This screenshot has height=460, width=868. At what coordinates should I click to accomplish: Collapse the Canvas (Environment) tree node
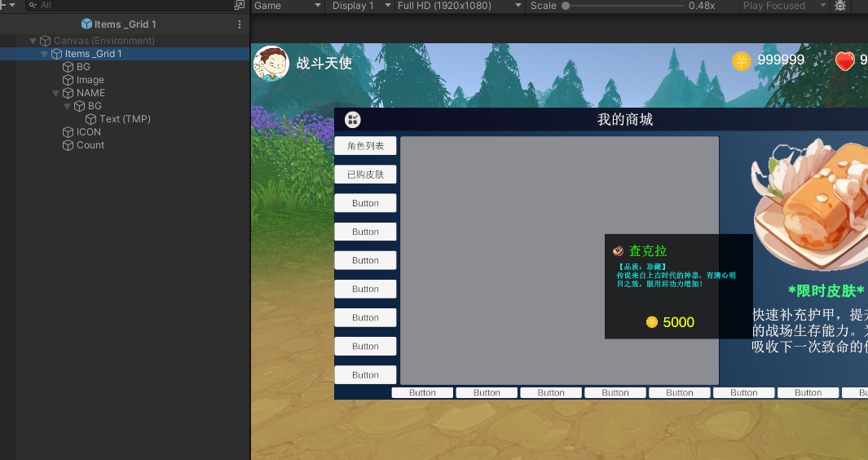(33, 41)
